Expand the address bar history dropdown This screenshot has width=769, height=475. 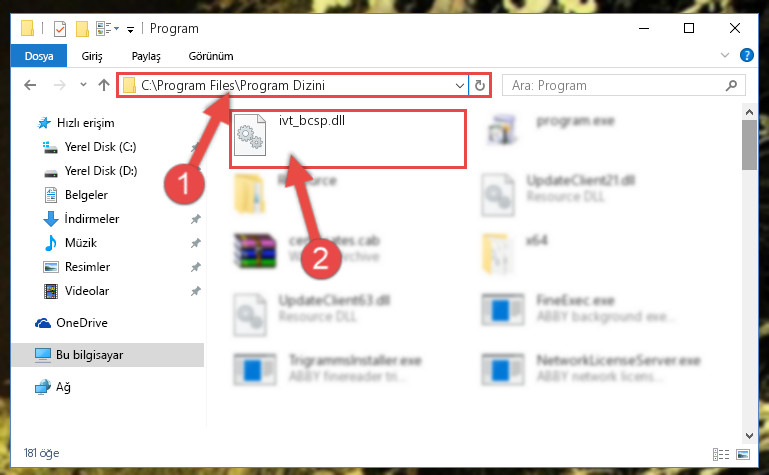[460, 86]
